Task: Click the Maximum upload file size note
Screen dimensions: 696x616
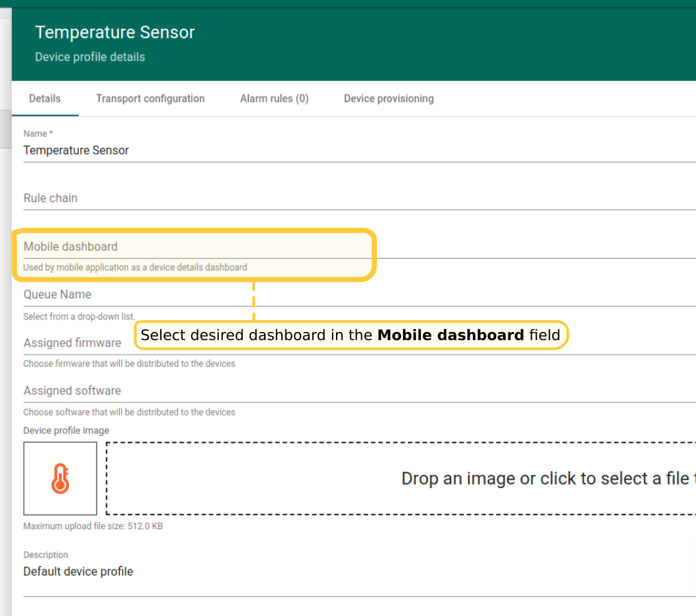Action: tap(93, 526)
